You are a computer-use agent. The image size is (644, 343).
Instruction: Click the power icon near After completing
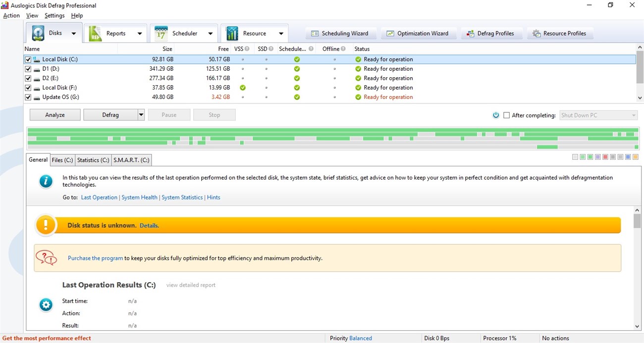496,115
